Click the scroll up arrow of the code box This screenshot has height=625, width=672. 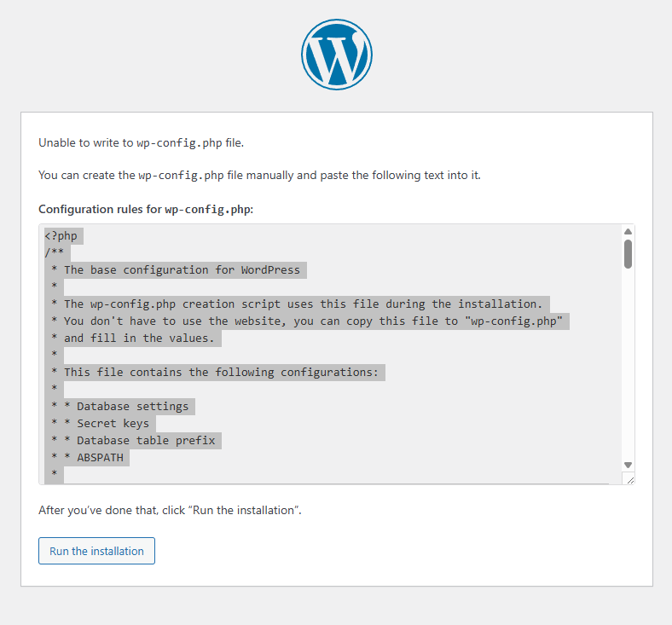pyautogui.click(x=628, y=232)
